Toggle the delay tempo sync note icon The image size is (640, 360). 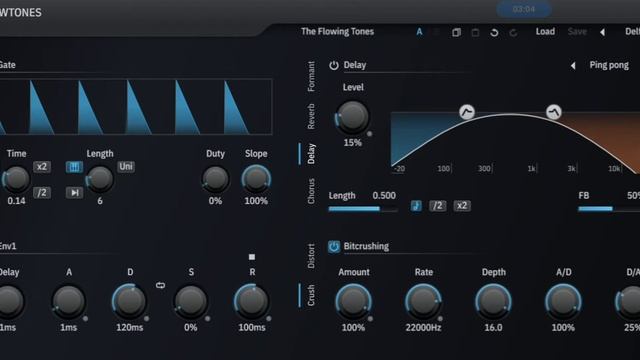416,206
